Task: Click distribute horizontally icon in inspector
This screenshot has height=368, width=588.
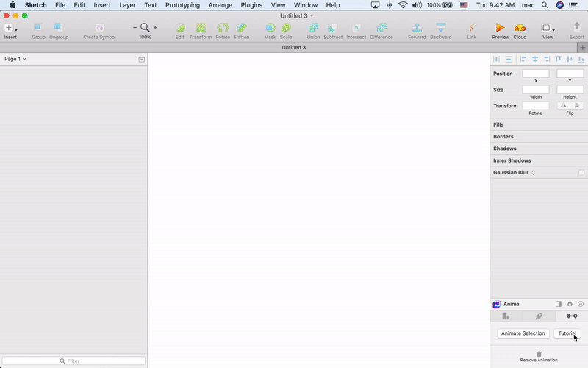Action: [x=497, y=59]
